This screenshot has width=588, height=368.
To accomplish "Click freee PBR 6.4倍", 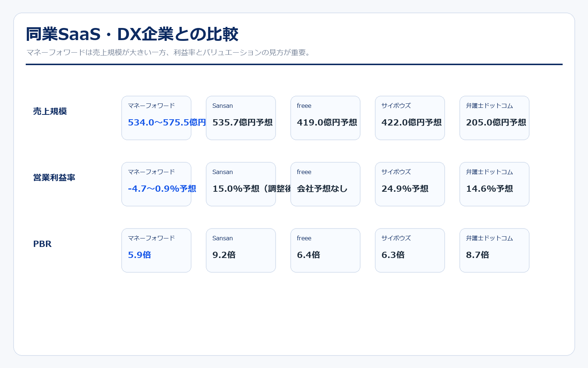I will (x=309, y=255).
